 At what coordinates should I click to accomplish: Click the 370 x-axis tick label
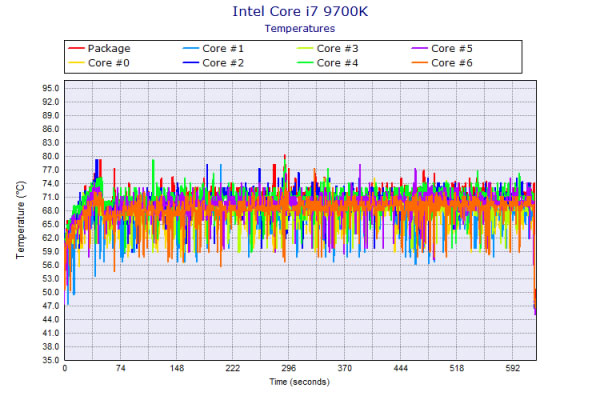pos(345,368)
